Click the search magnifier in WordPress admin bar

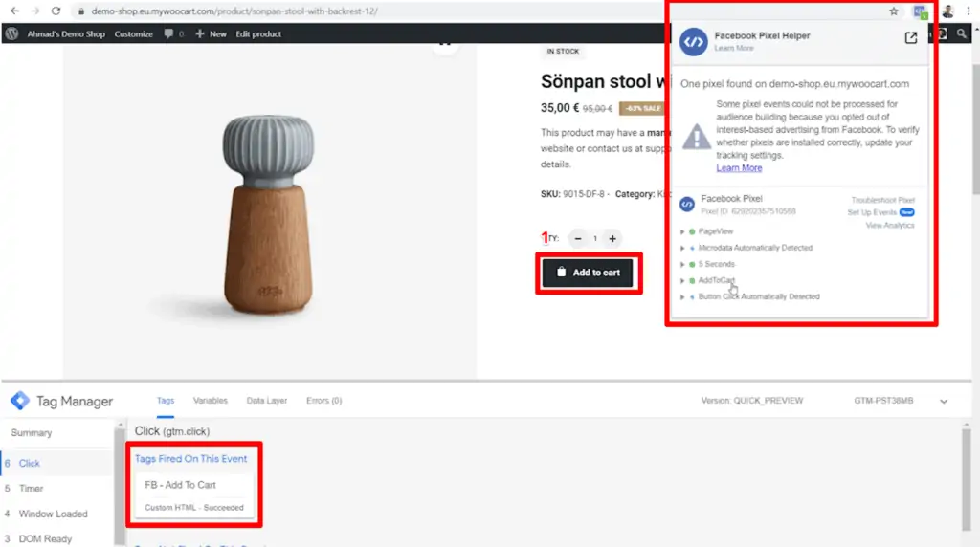click(x=961, y=33)
